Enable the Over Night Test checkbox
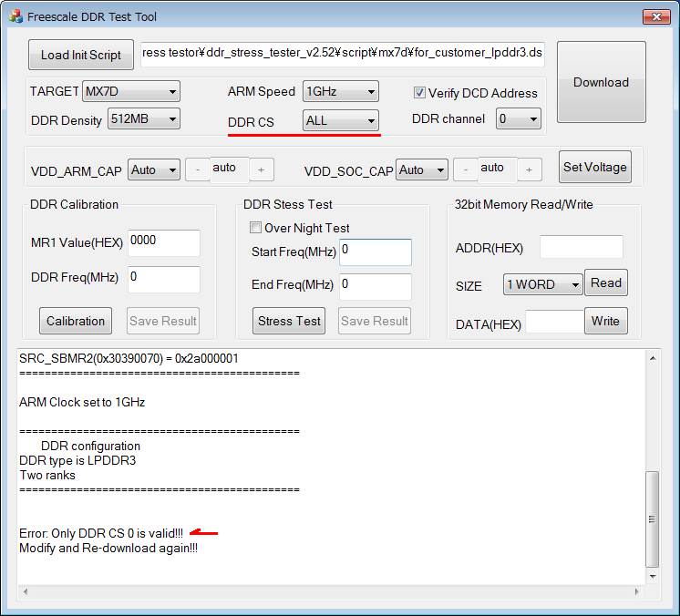The width and height of the screenshot is (680, 616). point(255,227)
